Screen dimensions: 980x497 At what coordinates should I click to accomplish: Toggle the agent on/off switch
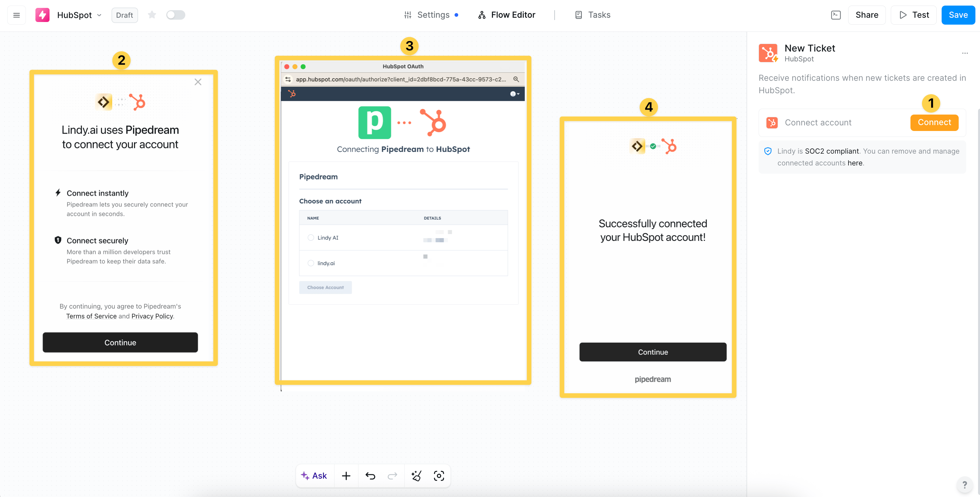(175, 15)
